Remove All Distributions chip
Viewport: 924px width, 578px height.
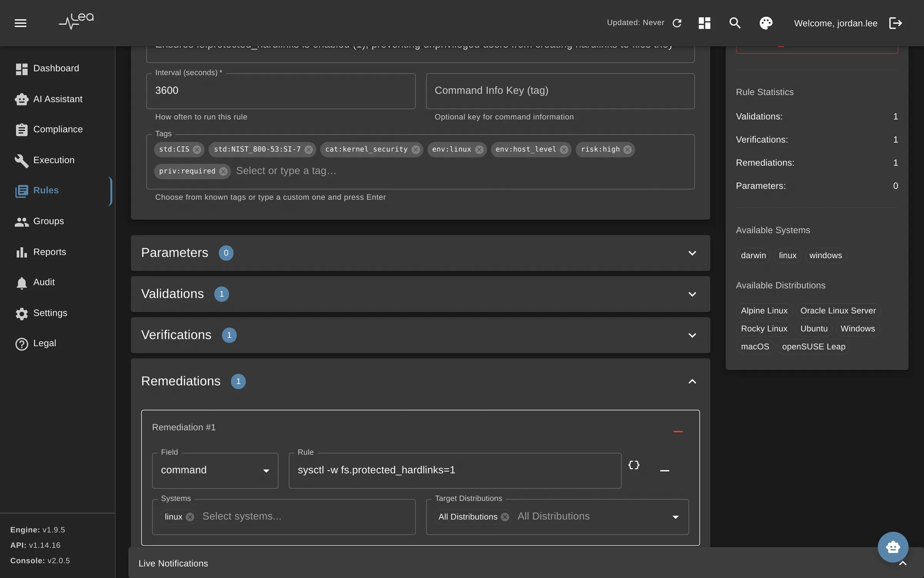[x=505, y=517]
